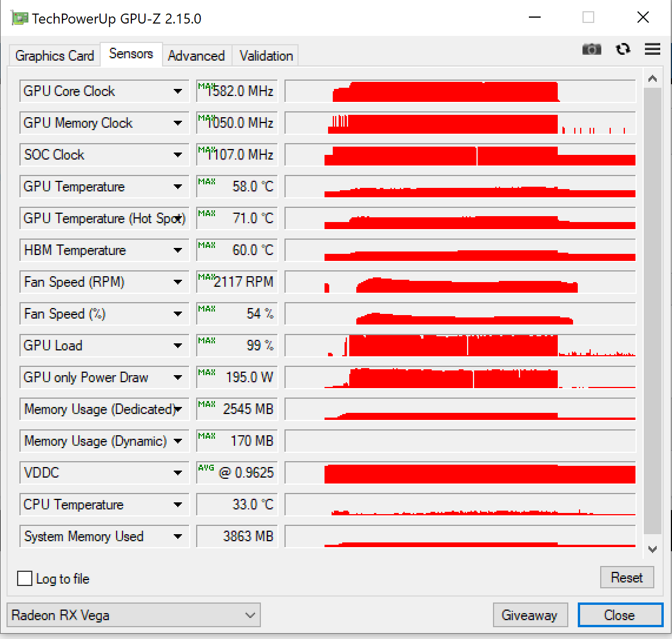Image resolution: width=672 pixels, height=639 pixels.
Task: Click the Fan Speed (RPM) graph
Action: pos(461,282)
